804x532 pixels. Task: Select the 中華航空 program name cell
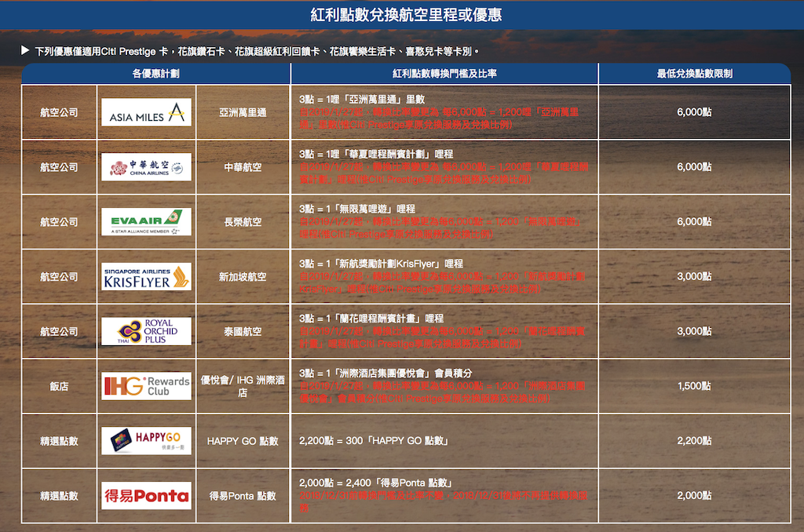pos(243,167)
